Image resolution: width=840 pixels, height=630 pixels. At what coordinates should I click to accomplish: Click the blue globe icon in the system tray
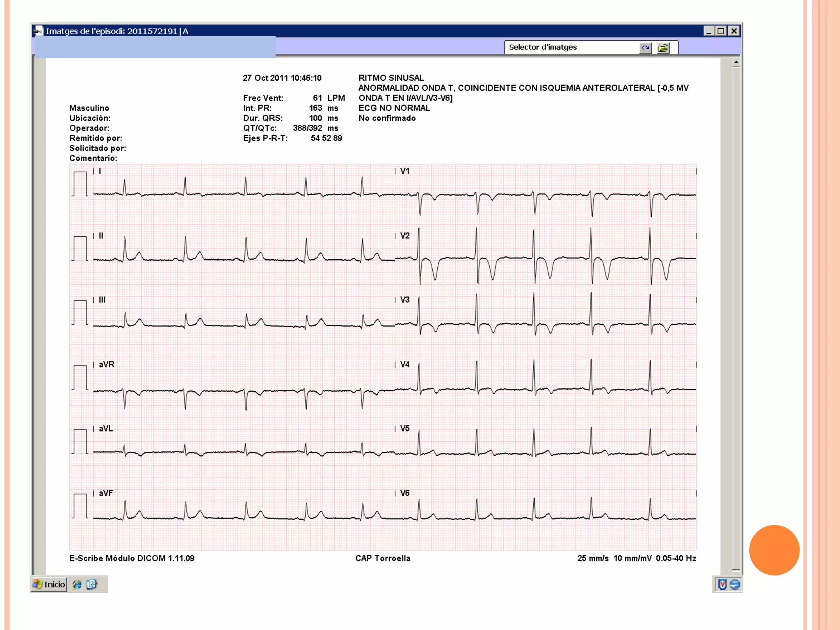point(735,584)
